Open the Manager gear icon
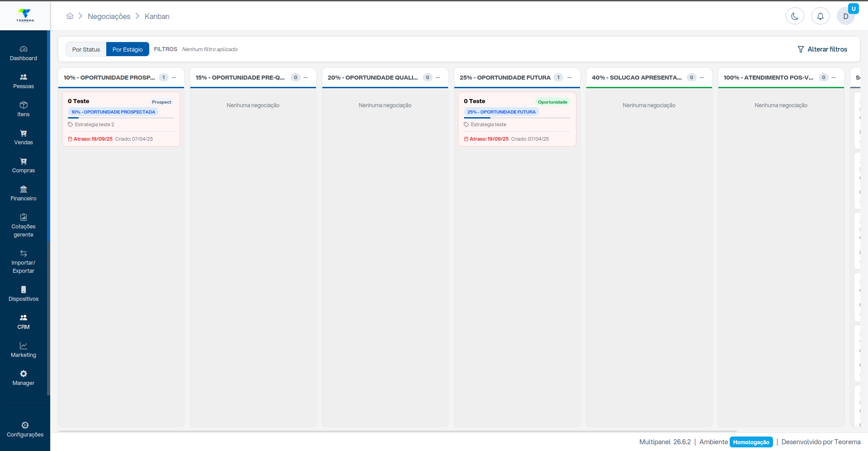 click(x=24, y=374)
